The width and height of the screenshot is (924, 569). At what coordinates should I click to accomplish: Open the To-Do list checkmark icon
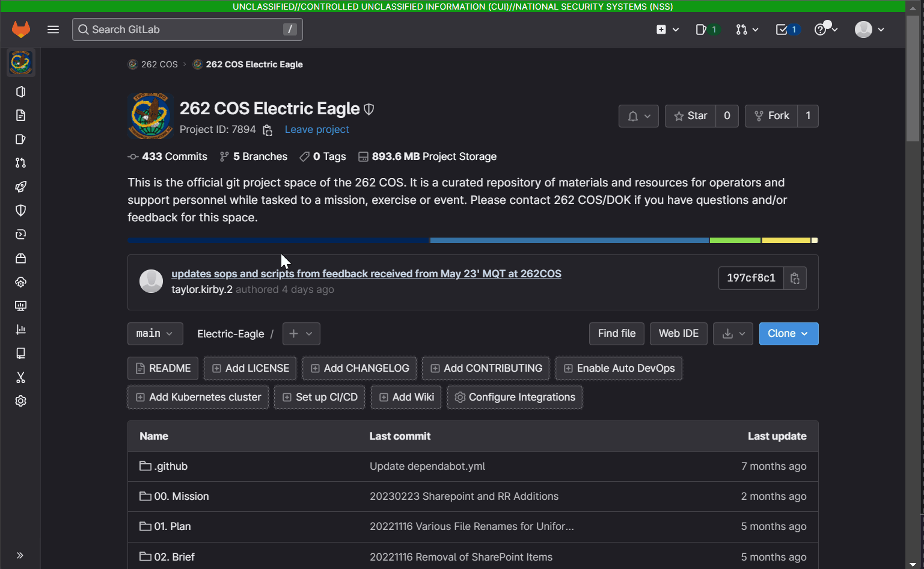click(788, 29)
